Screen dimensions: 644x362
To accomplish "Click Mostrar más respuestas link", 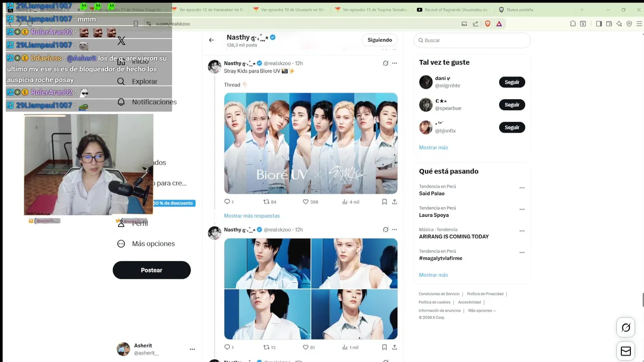I will (x=252, y=216).
